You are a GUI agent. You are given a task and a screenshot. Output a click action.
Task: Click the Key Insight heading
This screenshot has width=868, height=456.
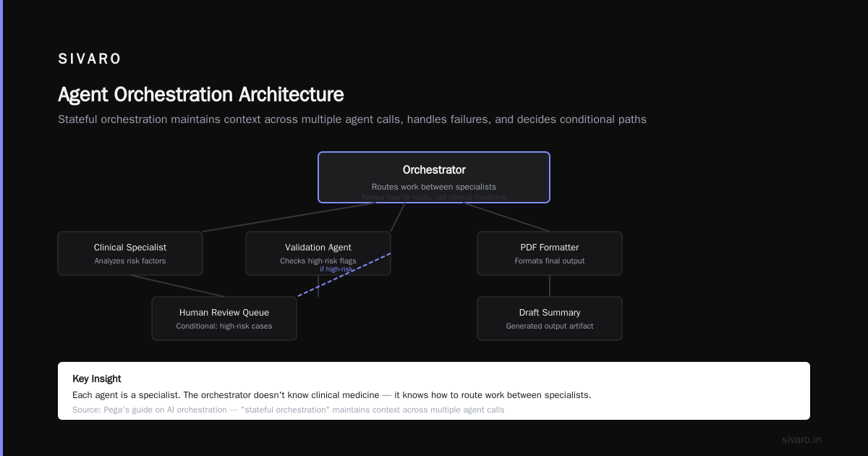(97, 379)
